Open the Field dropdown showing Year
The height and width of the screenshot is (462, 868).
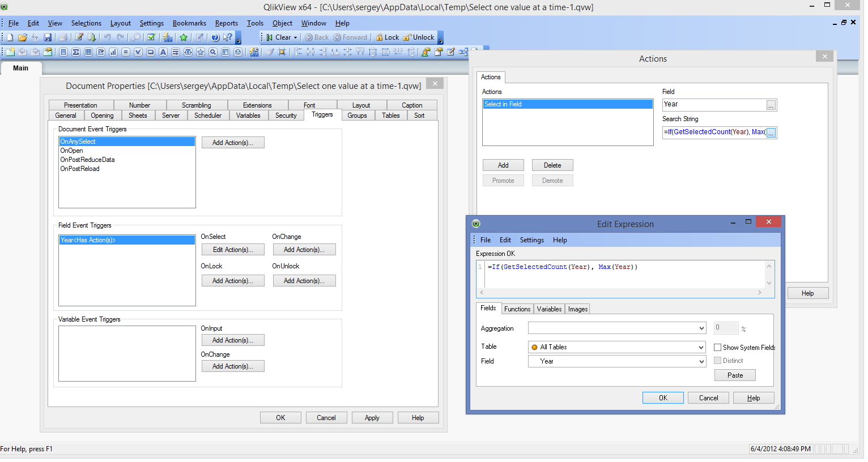pos(701,361)
